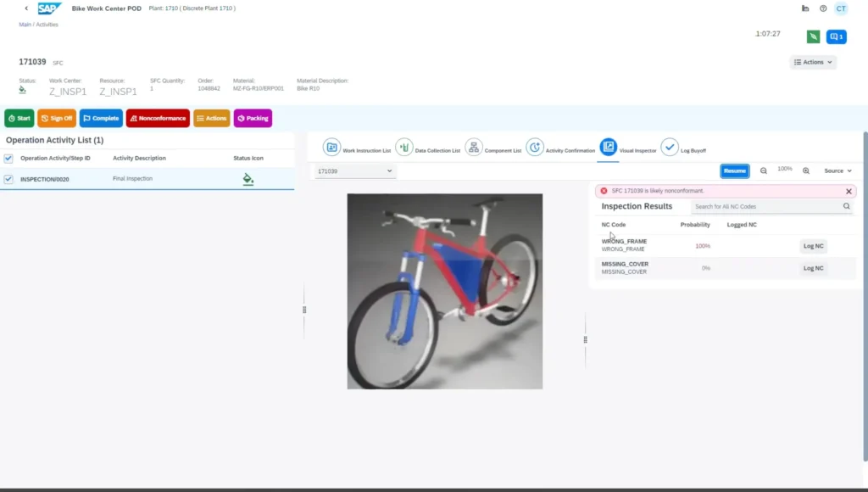Click the WRONG_FRAME 100% probability value
Screen dimensions: 868x492
(x=703, y=246)
